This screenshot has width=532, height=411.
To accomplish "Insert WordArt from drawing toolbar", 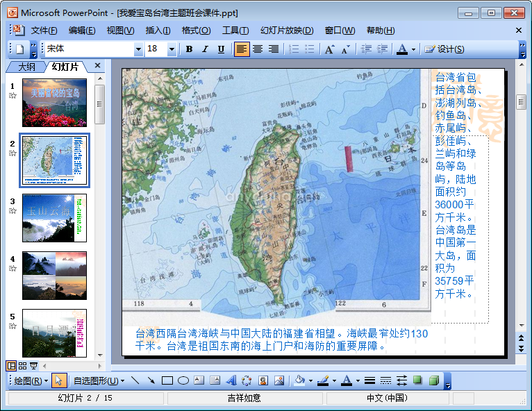I will [x=231, y=380].
